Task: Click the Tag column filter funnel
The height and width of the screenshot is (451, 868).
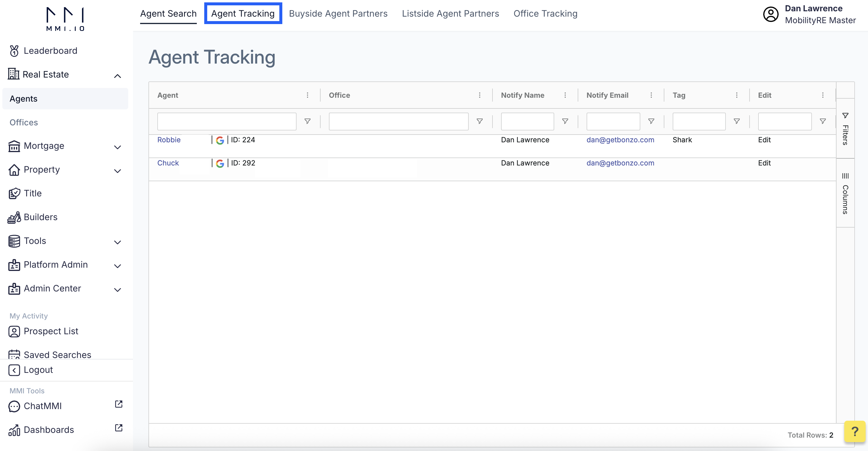Action: coord(736,121)
